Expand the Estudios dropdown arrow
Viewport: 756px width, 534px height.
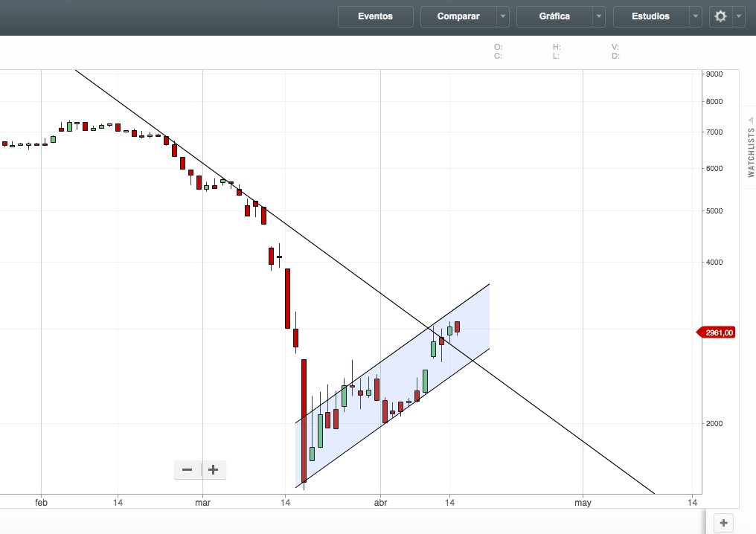(x=695, y=16)
